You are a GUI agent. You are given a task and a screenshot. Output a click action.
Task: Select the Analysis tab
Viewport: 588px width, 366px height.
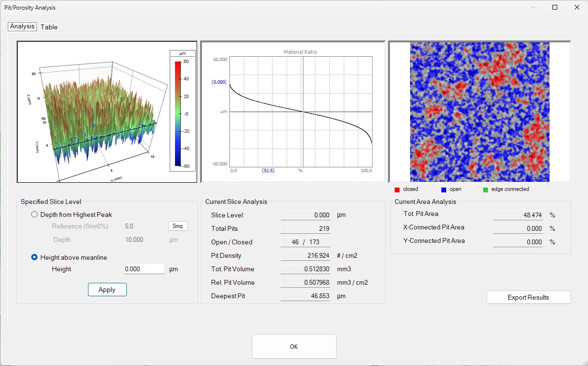[x=22, y=26]
